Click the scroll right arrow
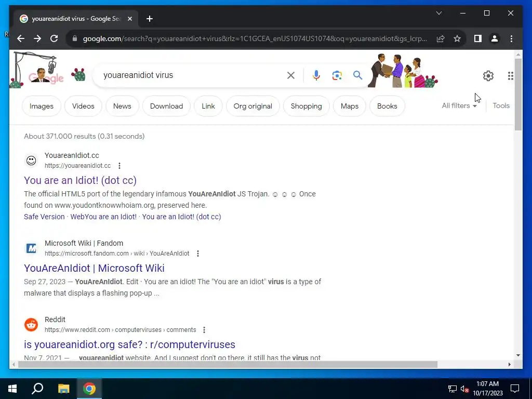This screenshot has width=532, height=399. point(509,365)
